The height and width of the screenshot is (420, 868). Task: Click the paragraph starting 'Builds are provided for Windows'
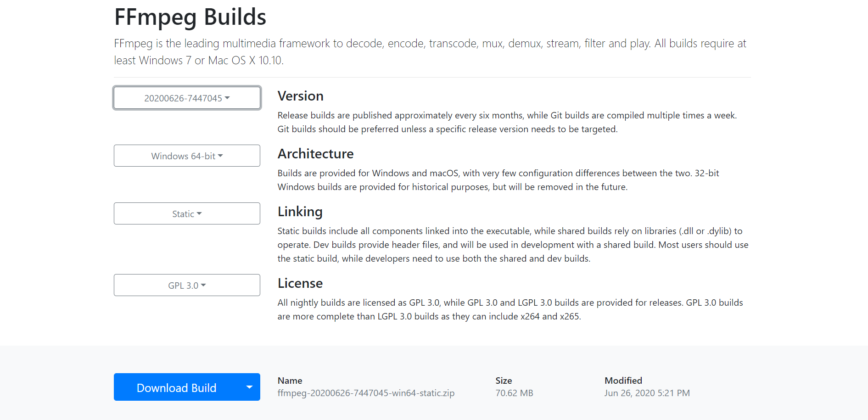[x=498, y=180]
